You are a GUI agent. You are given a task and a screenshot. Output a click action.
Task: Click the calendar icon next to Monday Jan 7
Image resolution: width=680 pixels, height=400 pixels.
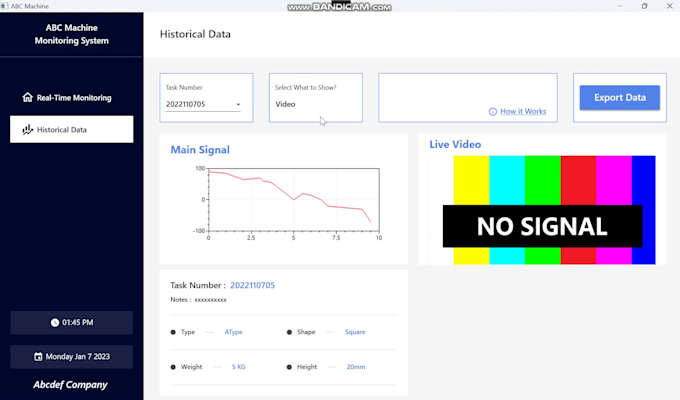point(38,356)
